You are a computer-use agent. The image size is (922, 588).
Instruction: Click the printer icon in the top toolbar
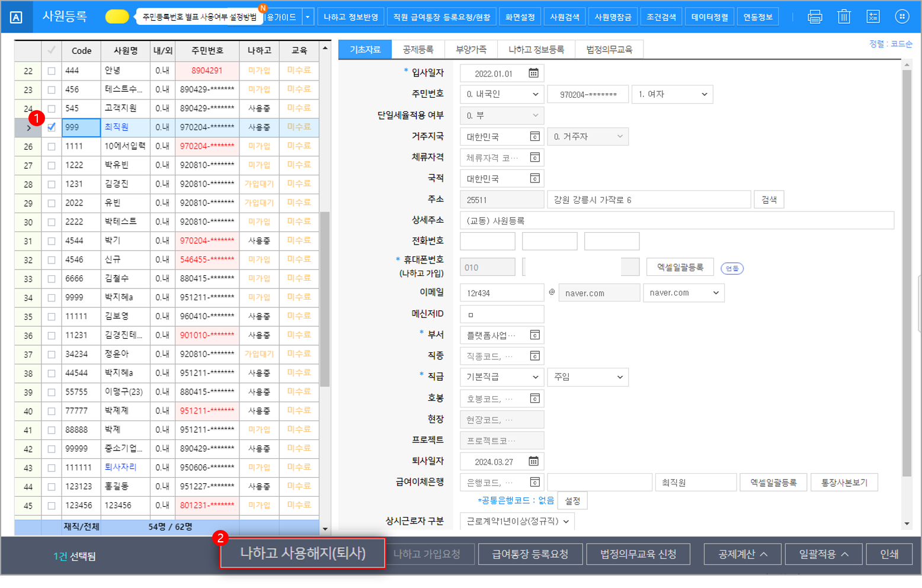(815, 17)
